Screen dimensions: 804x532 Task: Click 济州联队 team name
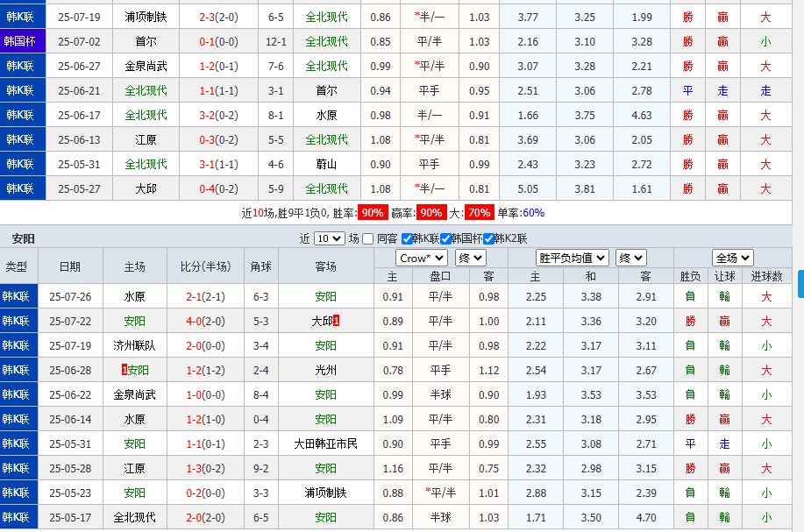pyautogui.click(x=135, y=345)
